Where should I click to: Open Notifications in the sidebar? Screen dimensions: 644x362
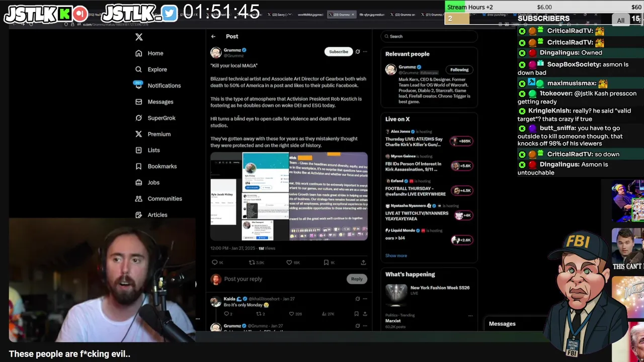coord(157,85)
